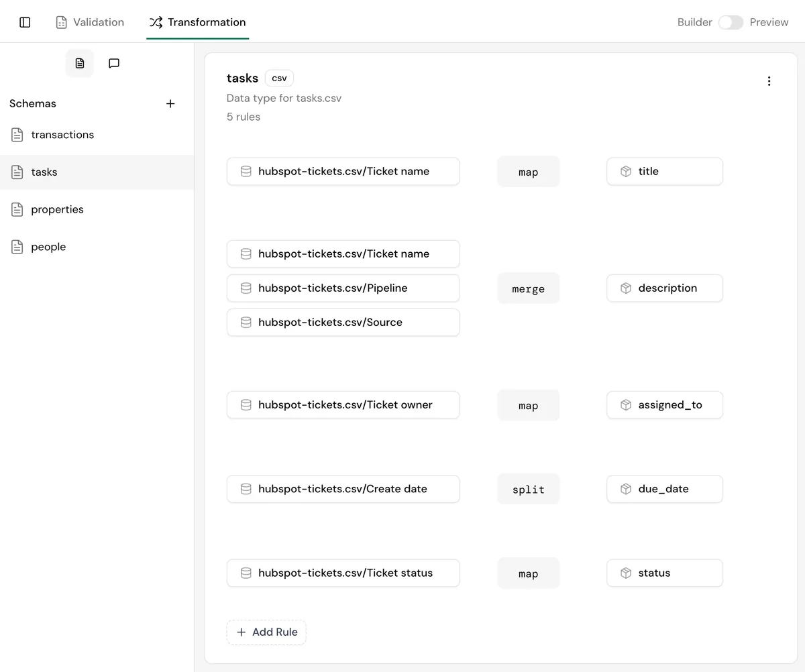This screenshot has height=672, width=805.
Task: Click the database icon beside Pipeline
Action: pos(246,288)
